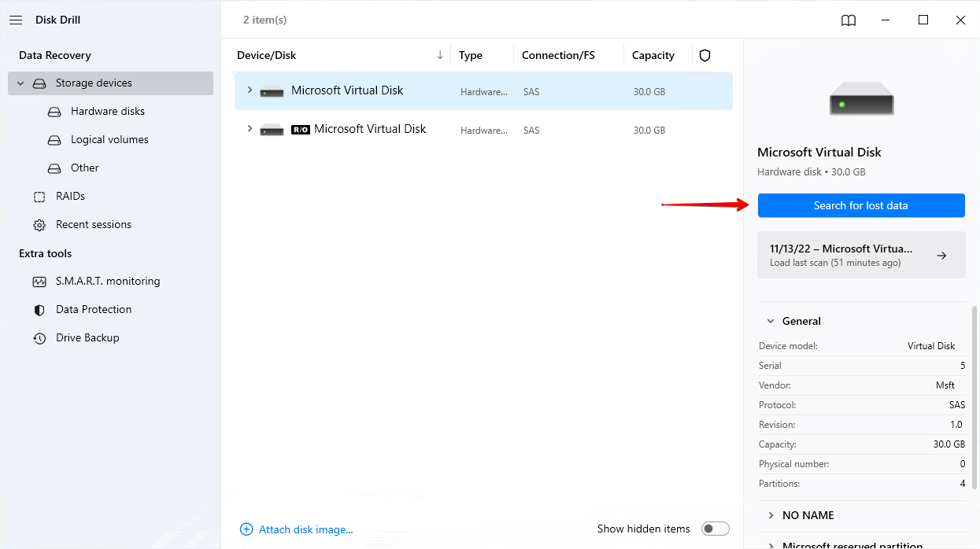Image resolution: width=980 pixels, height=549 pixels.
Task: Sort by Device/Disk column header
Action: point(267,55)
